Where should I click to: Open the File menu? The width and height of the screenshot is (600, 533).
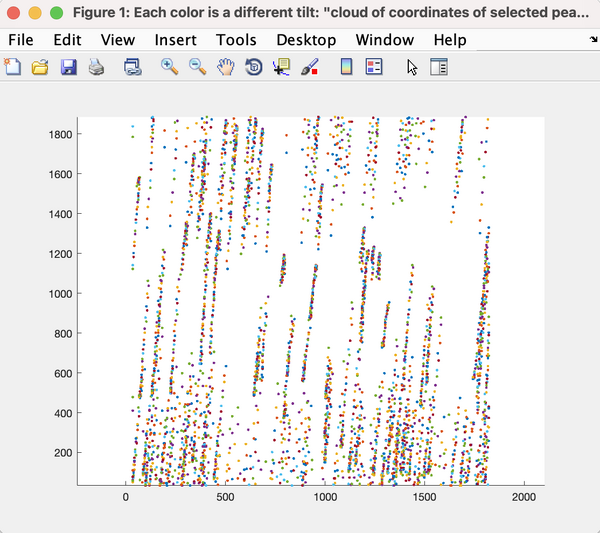pos(21,40)
